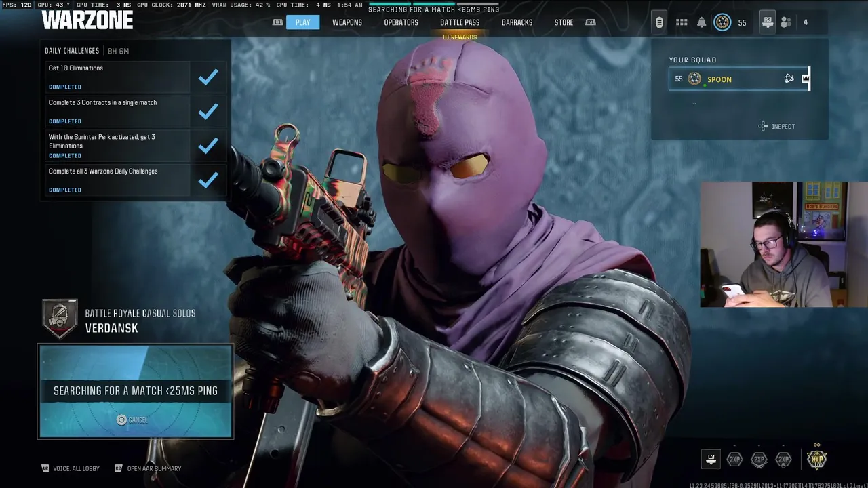Click the Get 10 Eliminations checkmark
The image size is (868, 488).
pyautogui.click(x=208, y=77)
